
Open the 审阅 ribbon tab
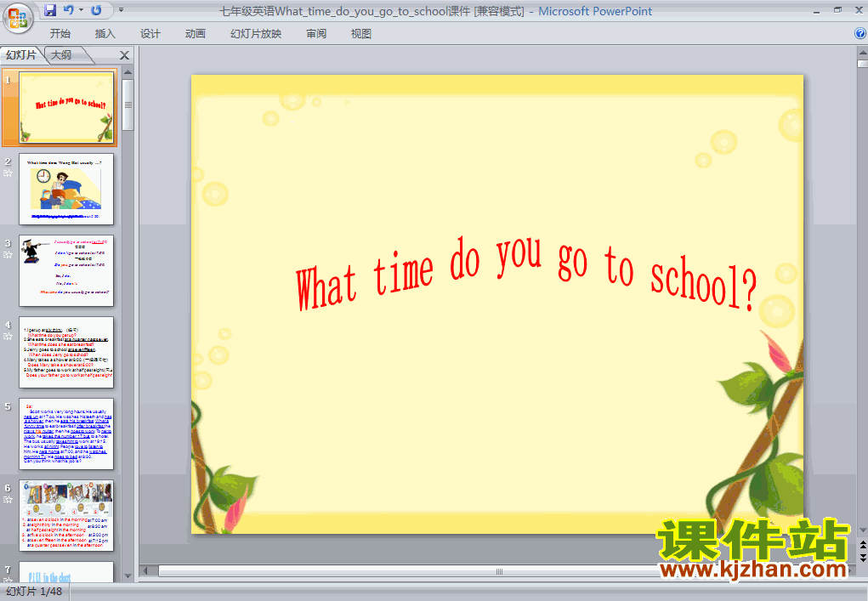[x=316, y=34]
